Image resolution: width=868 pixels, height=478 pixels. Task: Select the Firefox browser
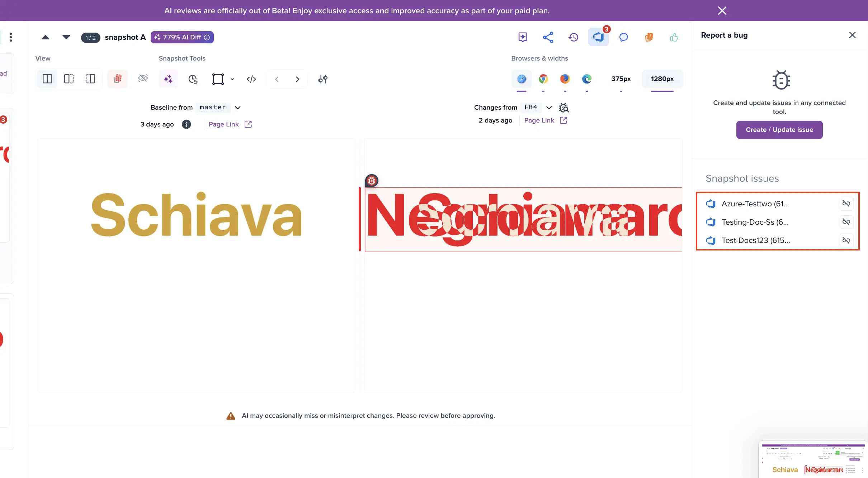pyautogui.click(x=565, y=79)
